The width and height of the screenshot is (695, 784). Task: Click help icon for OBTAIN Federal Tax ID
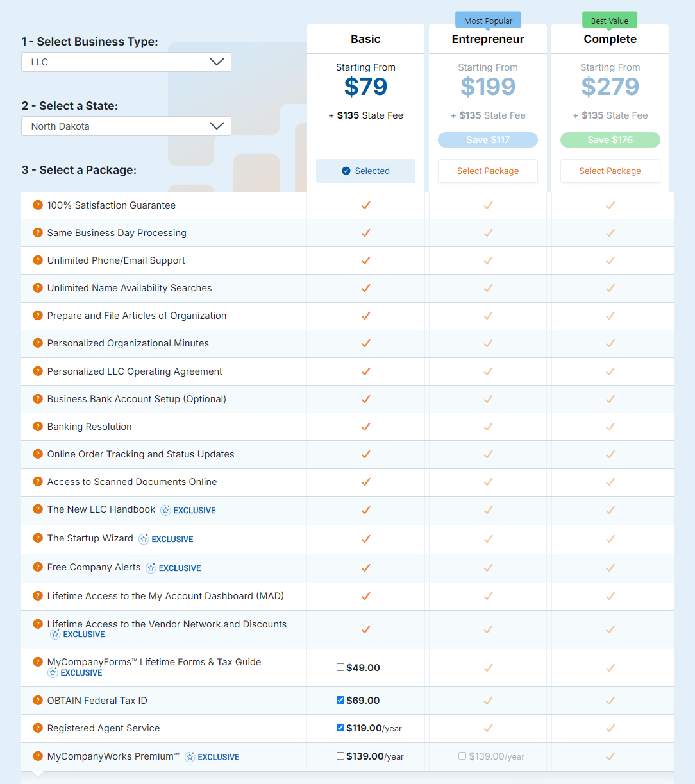click(x=38, y=701)
